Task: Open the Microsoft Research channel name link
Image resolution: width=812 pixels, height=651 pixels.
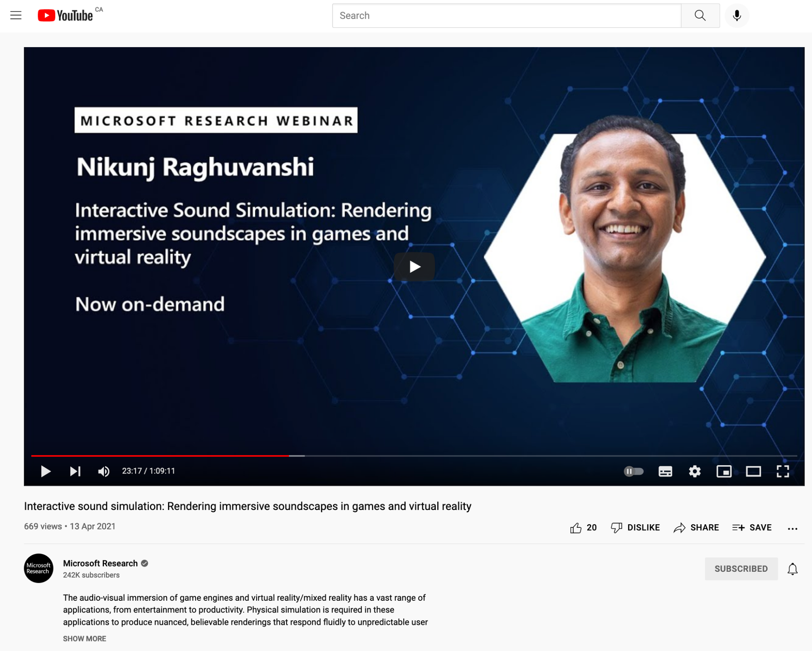Action: 100,563
